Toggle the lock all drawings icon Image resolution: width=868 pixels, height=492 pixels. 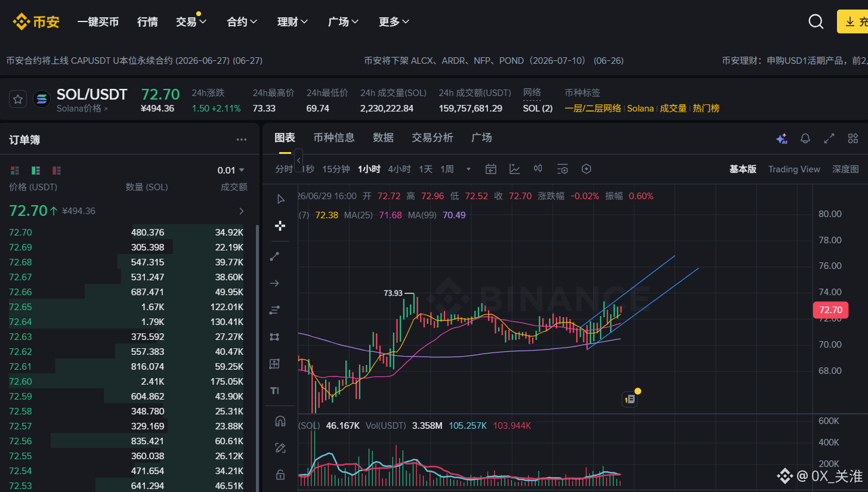pos(280,475)
